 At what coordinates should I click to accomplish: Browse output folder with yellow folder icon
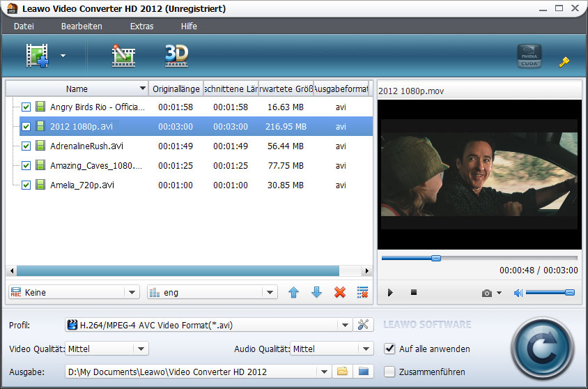(x=342, y=372)
